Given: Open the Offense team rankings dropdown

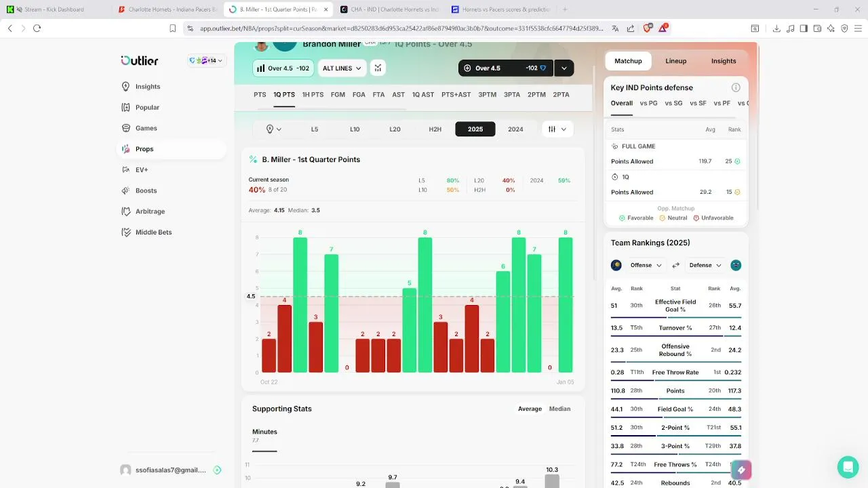Looking at the screenshot, I should click(646, 265).
